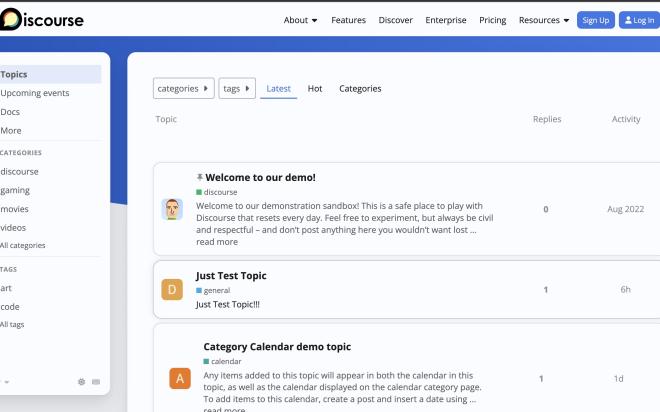Open the Resources dropdown menu
This screenshot has width=660, height=412.
[544, 20]
